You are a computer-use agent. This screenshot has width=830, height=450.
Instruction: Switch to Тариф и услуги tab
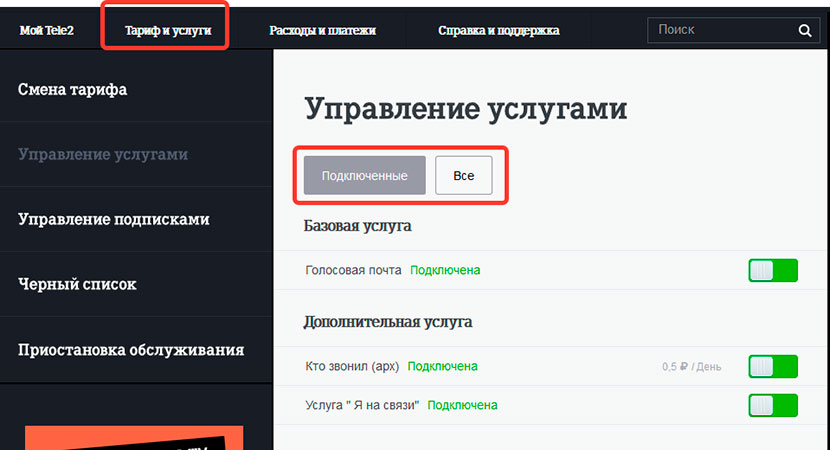167,31
